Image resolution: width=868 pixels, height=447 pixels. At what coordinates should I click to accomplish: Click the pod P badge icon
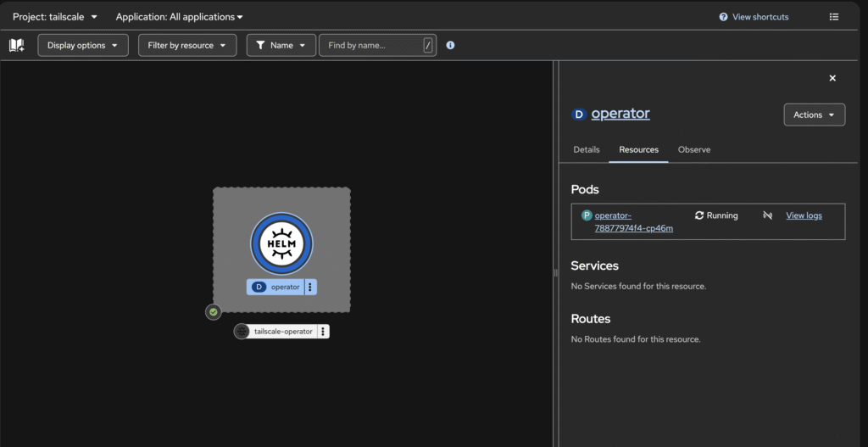[x=587, y=215]
